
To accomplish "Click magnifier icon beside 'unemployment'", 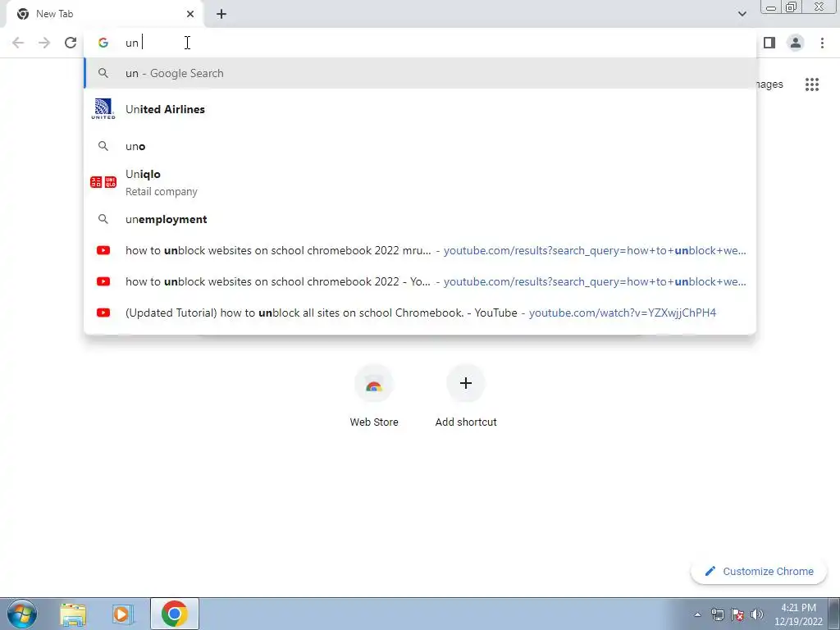I will coord(103,219).
